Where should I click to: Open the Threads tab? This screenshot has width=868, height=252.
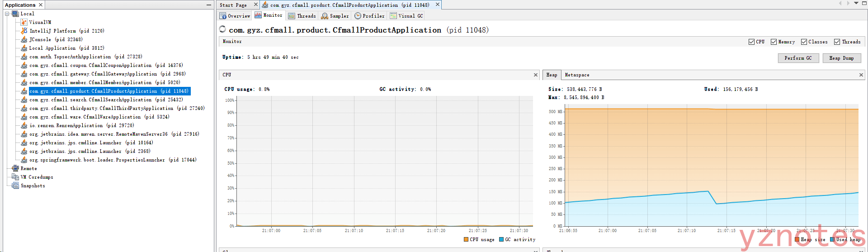point(302,16)
